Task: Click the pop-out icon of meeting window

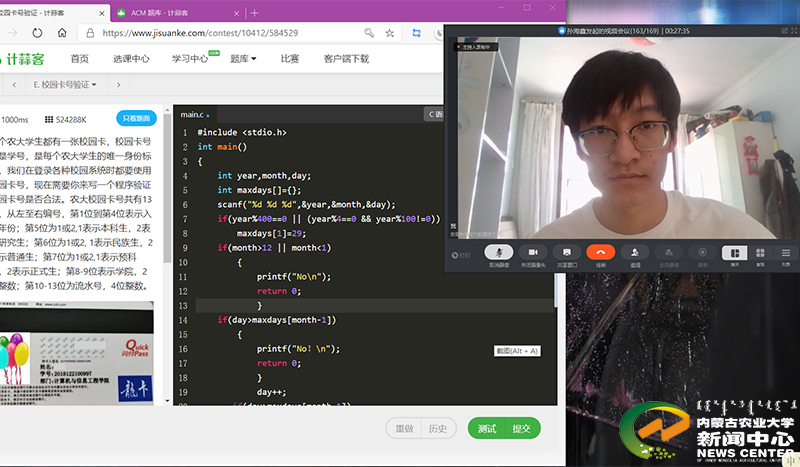Action: [x=784, y=31]
